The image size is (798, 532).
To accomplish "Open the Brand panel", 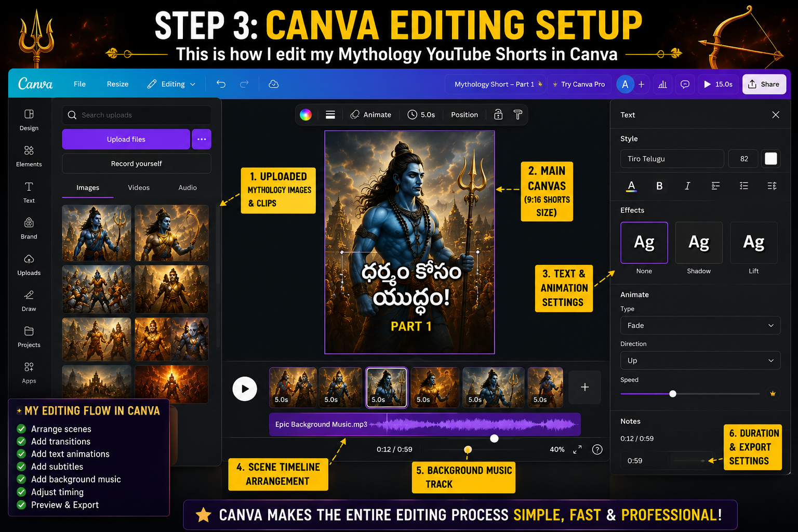I will (29, 228).
